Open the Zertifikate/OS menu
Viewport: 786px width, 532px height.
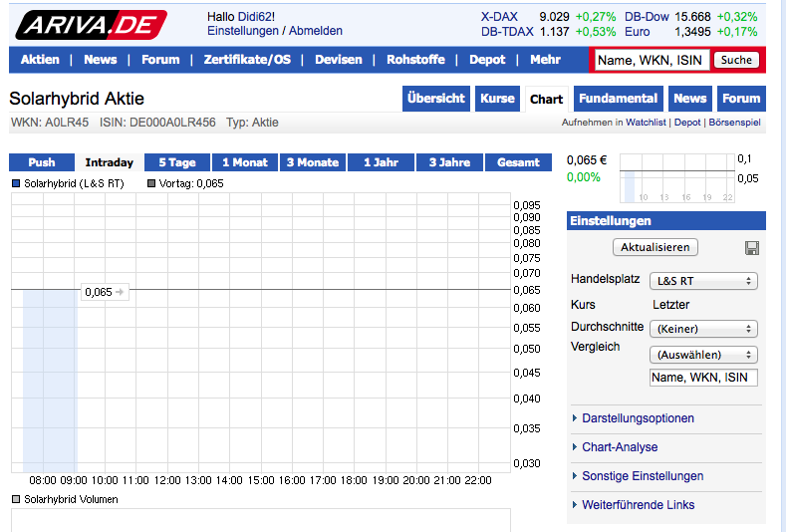coord(247,60)
